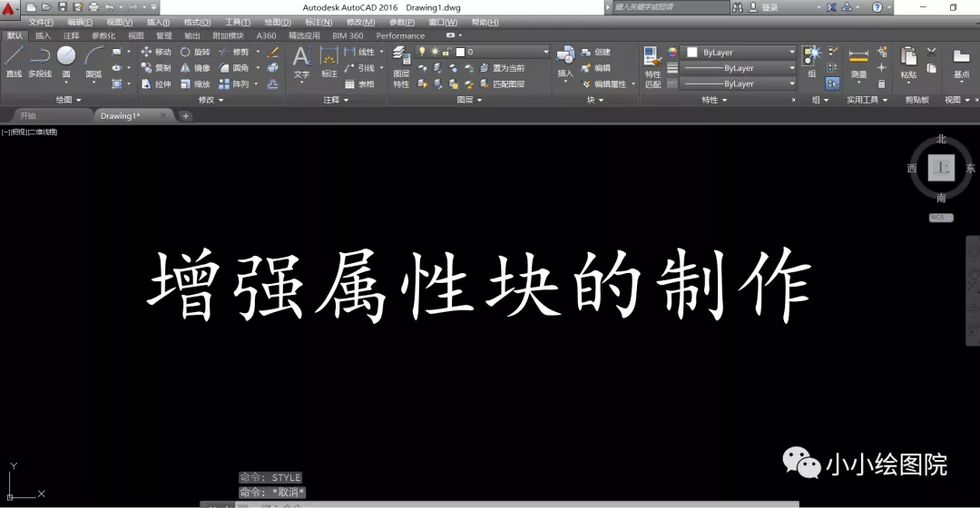
Task: Click the Save icon in quick access toolbar
Action: click(x=63, y=7)
